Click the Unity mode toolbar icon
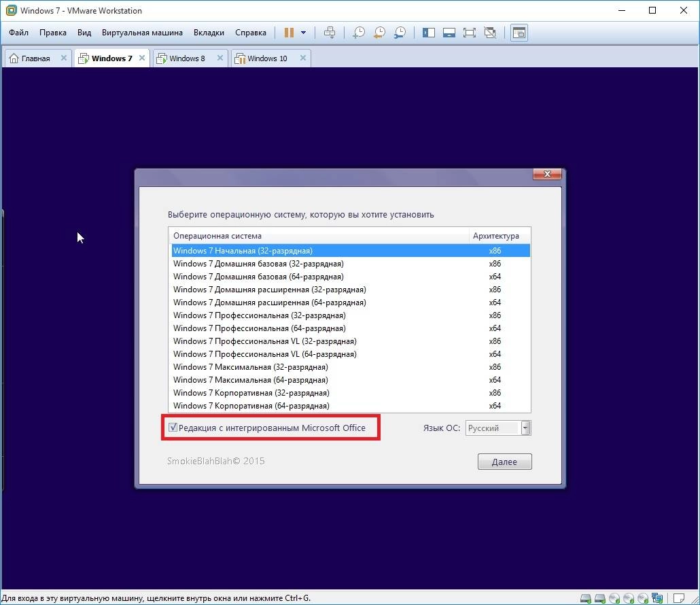The width and height of the screenshot is (700, 605). tap(490, 33)
